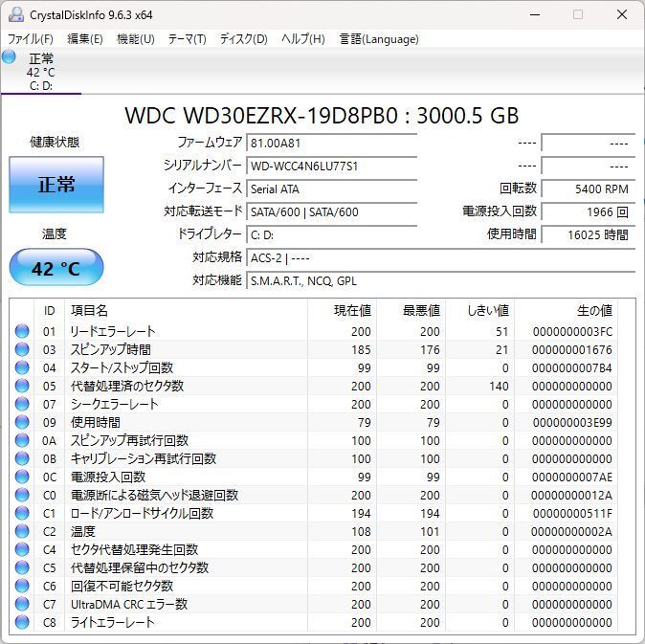Click the CrystalDiskInfo title bar app icon
This screenshot has height=644, width=645.
coord(16,14)
